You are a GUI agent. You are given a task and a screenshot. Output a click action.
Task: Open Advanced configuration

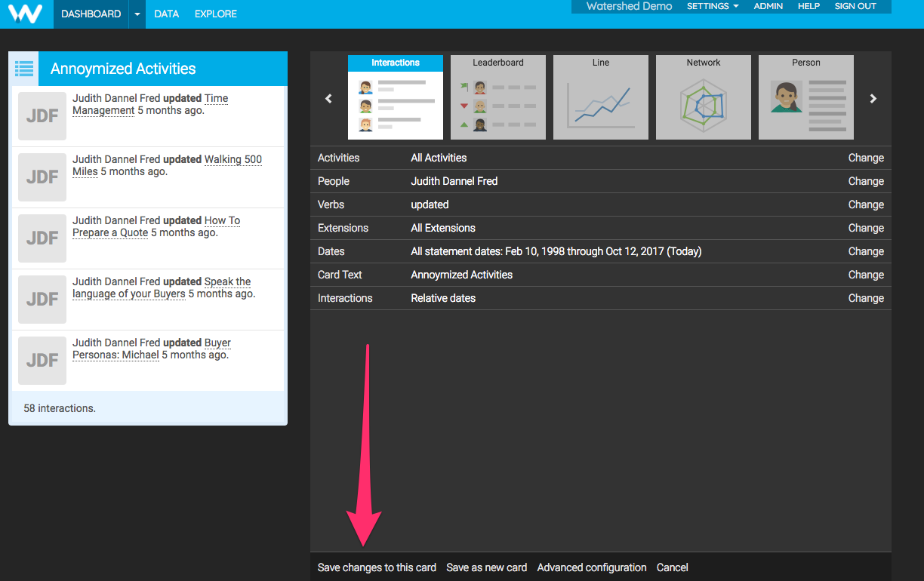pos(591,567)
